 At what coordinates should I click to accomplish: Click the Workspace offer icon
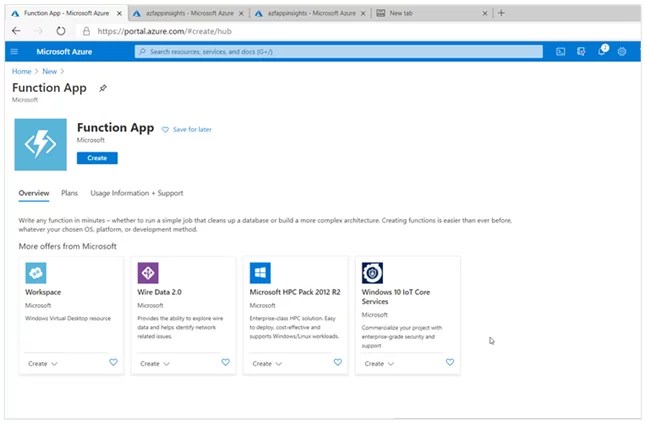tap(36, 273)
